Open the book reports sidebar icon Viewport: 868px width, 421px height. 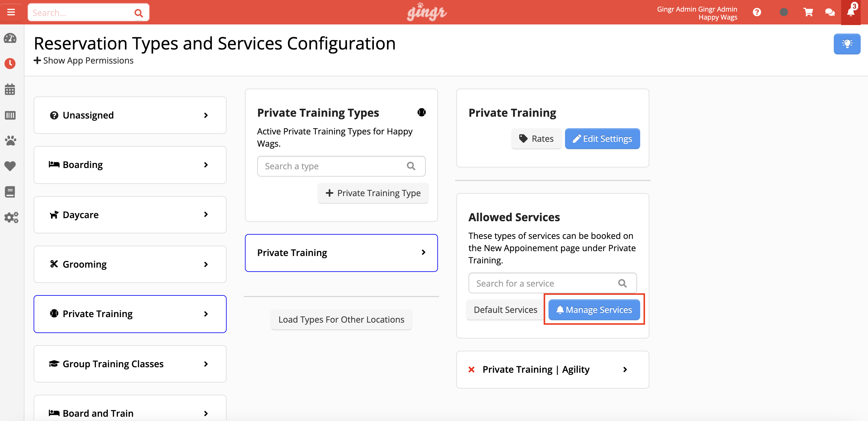[x=10, y=192]
